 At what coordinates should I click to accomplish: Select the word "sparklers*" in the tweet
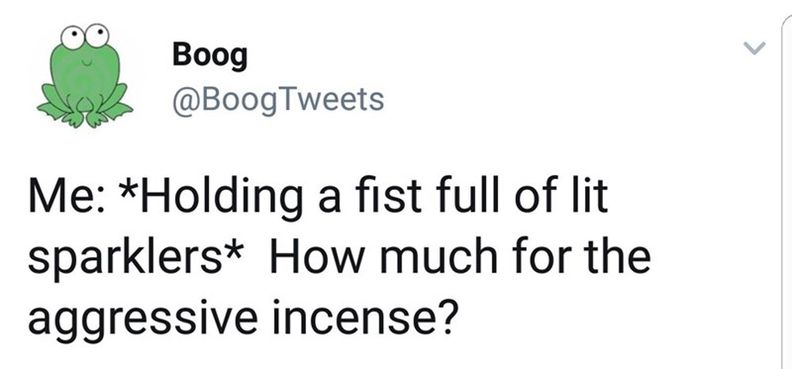[137, 260]
